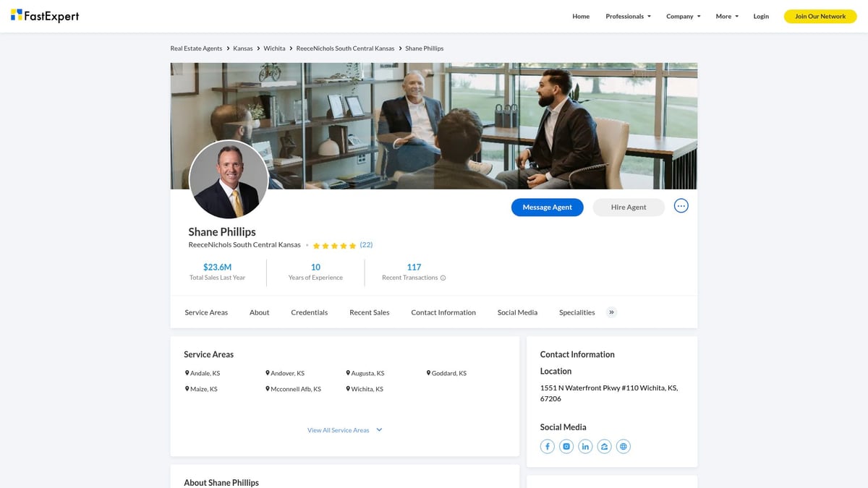Open the Zillow icon under Social Media
The image size is (868, 488).
(x=604, y=446)
